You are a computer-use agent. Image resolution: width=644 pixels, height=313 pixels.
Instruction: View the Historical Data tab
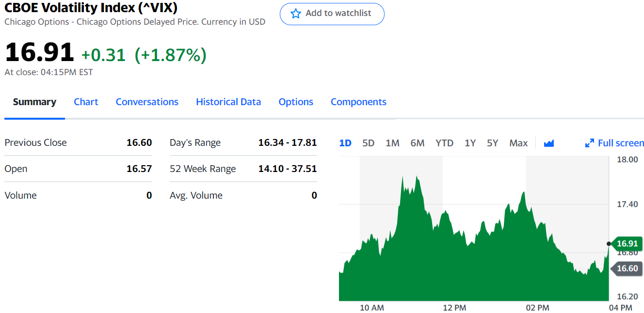[x=228, y=102]
